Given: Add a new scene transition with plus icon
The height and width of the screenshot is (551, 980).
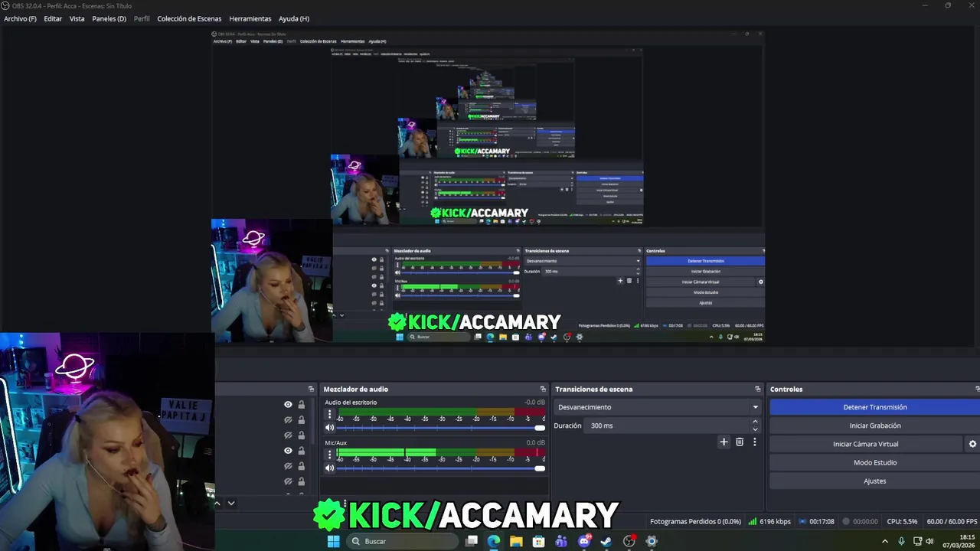Looking at the screenshot, I should [724, 442].
